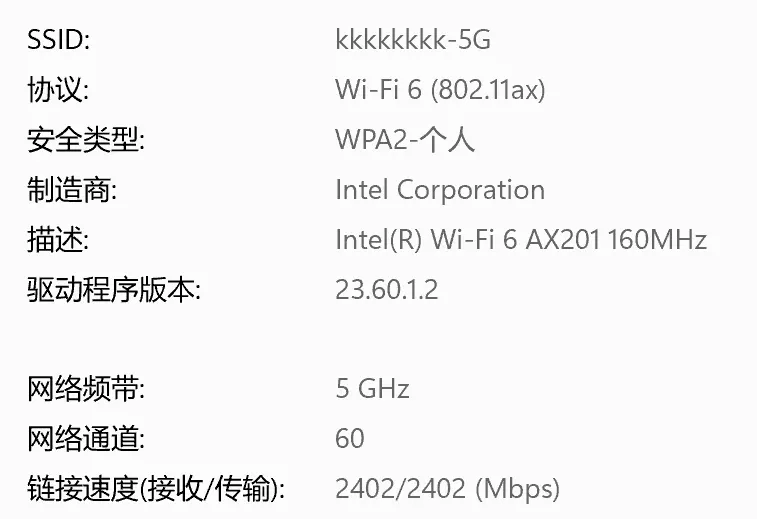The height and width of the screenshot is (519, 757).
Task: Select the Intel(R) Wi-Fi 6 AX201 160MHz description
Action: pyautogui.click(x=521, y=240)
